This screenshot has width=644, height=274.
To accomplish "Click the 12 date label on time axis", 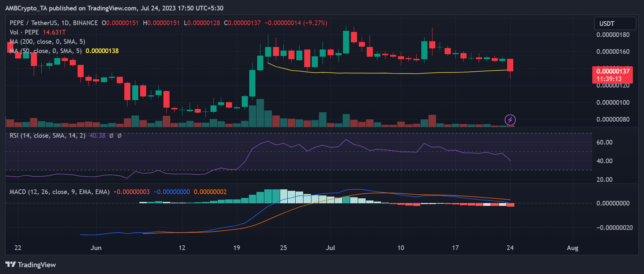I will (182, 248).
